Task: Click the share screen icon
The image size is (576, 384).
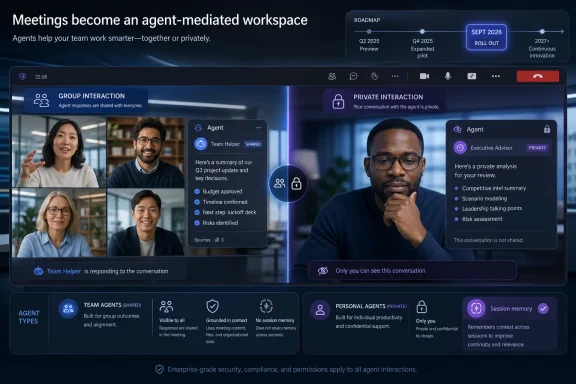Action: pos(472,76)
